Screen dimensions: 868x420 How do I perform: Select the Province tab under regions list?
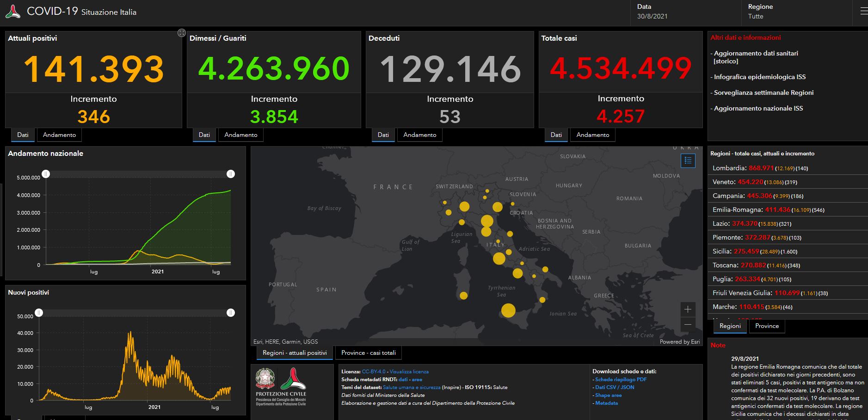(x=767, y=326)
